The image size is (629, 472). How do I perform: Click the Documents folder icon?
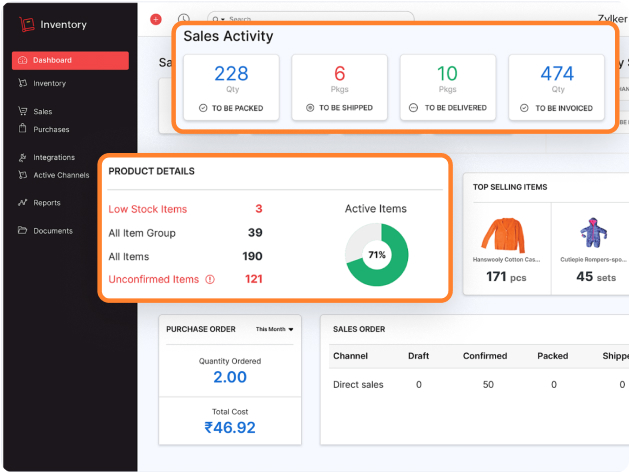coord(23,230)
